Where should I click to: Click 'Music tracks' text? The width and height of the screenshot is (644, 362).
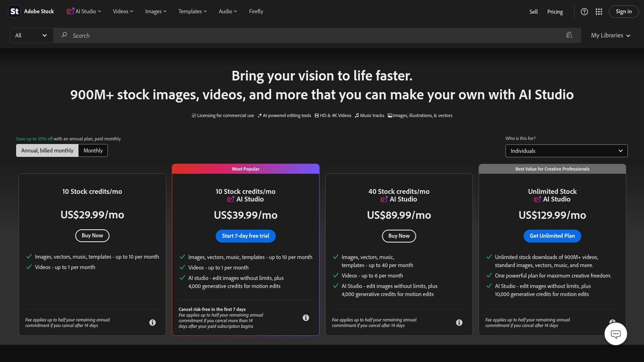point(372,115)
